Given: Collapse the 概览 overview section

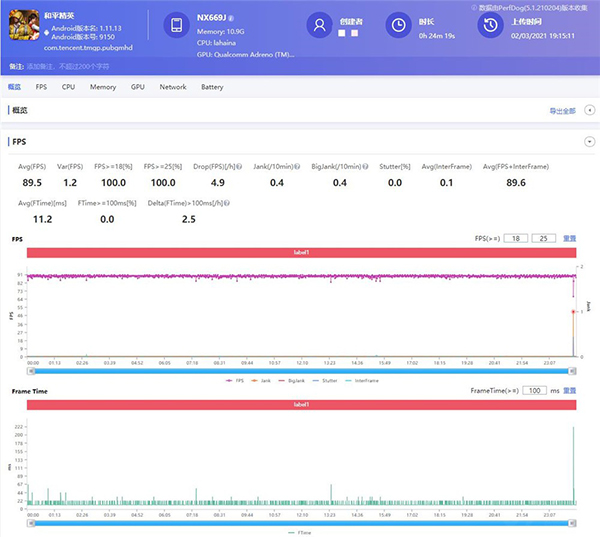Looking at the screenshot, I should click(589, 111).
